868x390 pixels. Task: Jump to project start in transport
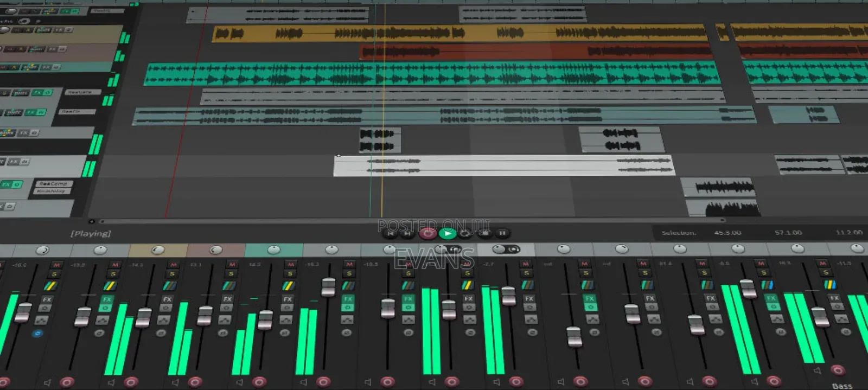pyautogui.click(x=390, y=233)
